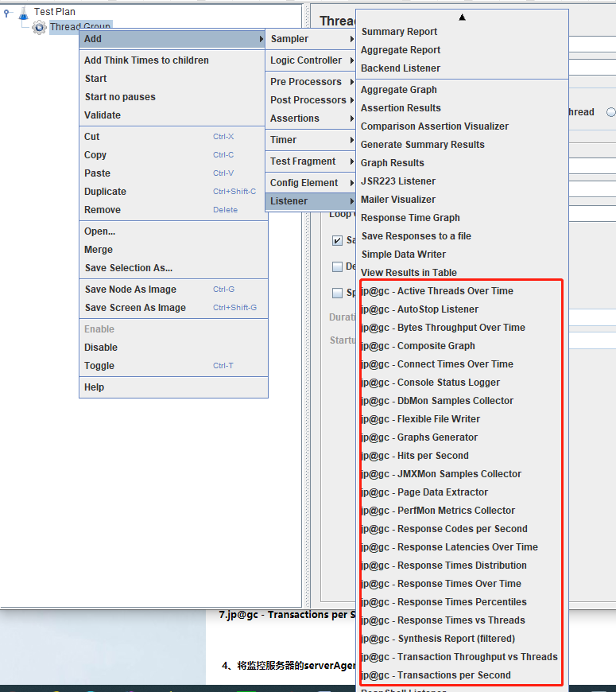
Task: Select Remove from the context menu
Action: [173, 210]
